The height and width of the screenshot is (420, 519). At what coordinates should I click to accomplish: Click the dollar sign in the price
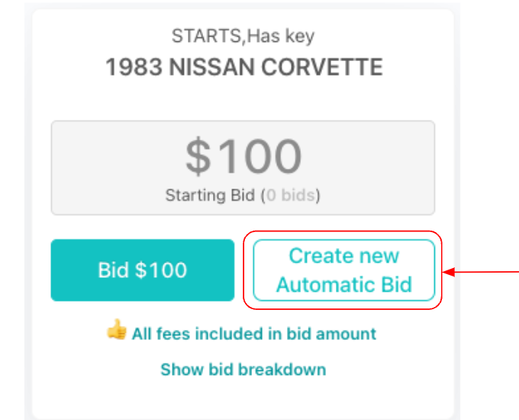pos(198,157)
